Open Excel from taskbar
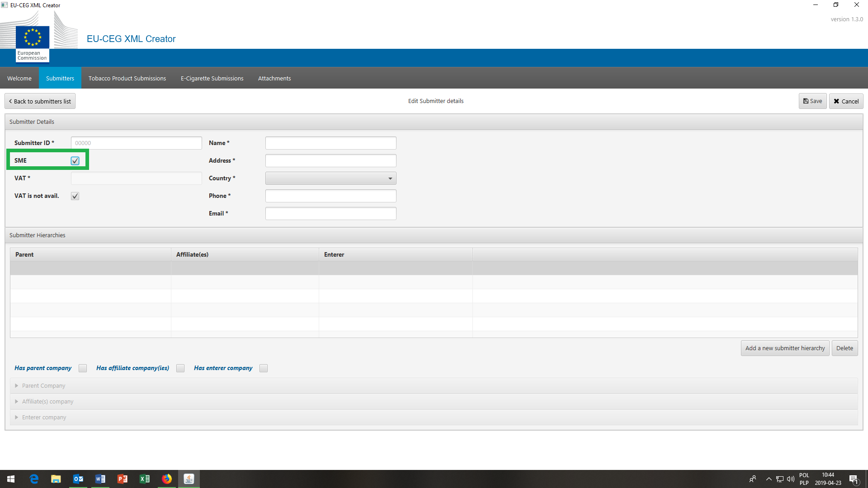Viewport: 868px width, 488px height. click(x=145, y=479)
